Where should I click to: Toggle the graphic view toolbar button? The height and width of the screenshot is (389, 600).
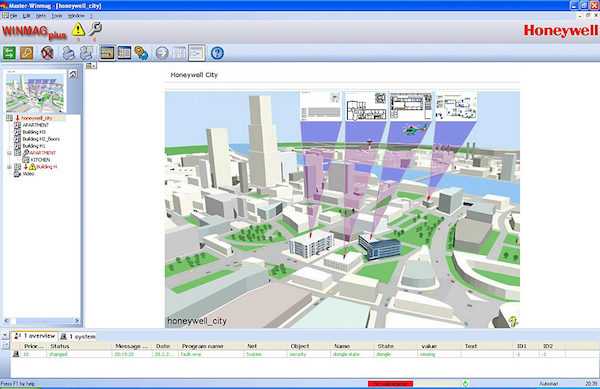(107, 53)
